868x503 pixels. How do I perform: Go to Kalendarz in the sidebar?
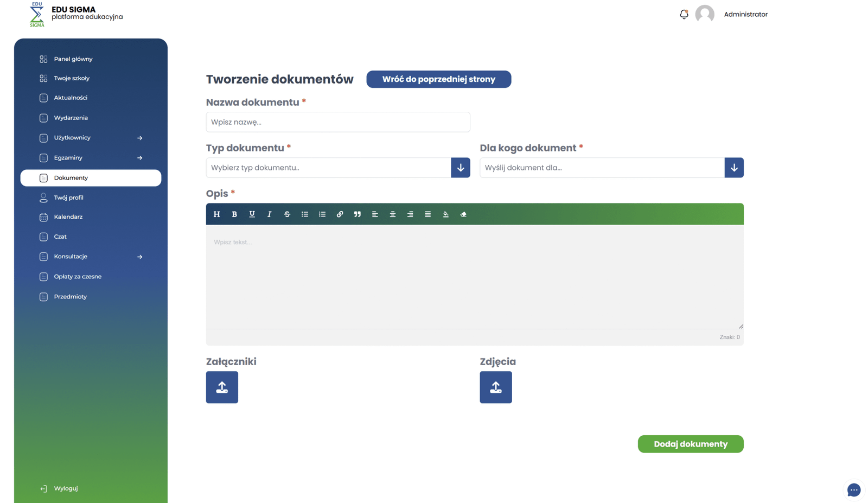[x=68, y=217]
